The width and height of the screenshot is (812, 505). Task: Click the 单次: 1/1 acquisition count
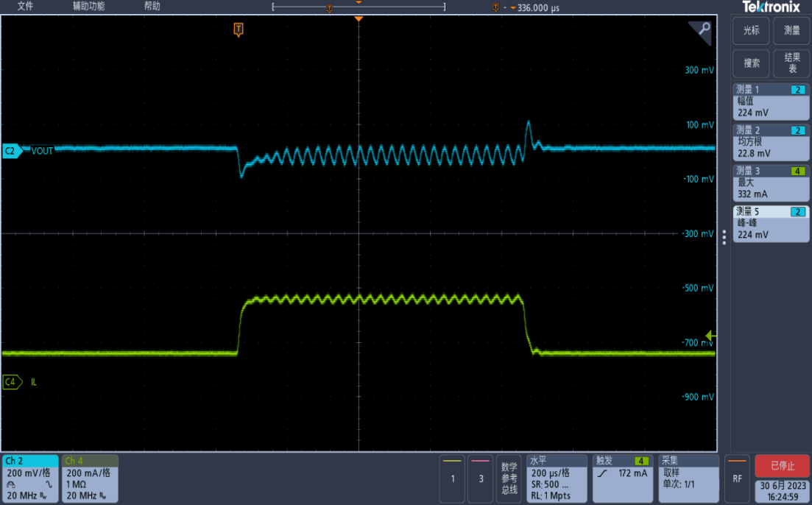[x=679, y=484]
